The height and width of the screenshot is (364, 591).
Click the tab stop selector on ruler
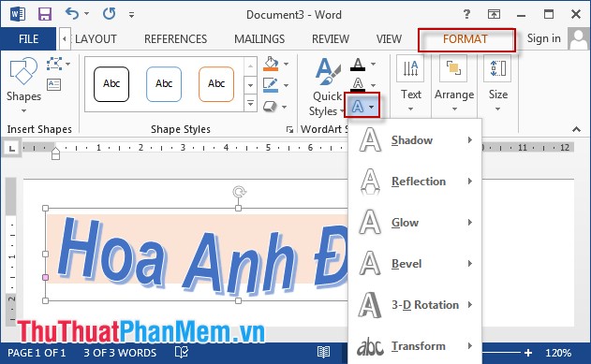(x=12, y=148)
